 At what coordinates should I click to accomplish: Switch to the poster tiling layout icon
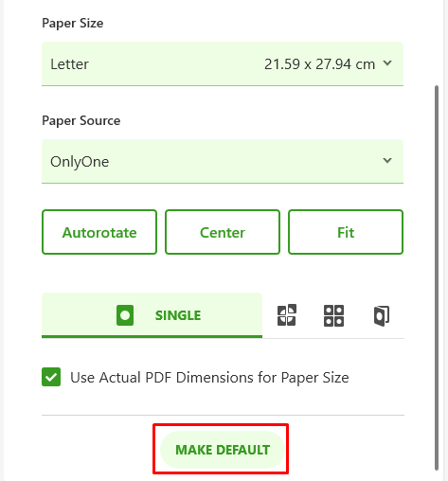(287, 315)
